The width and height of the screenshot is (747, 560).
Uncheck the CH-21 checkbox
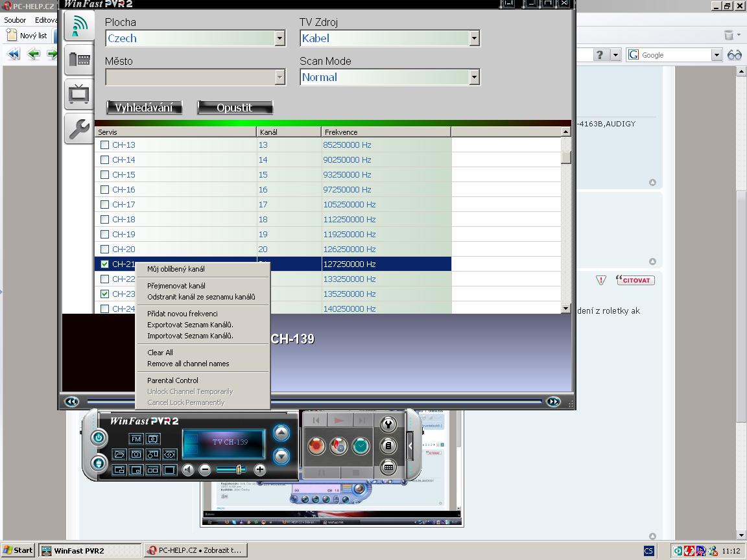click(x=105, y=264)
